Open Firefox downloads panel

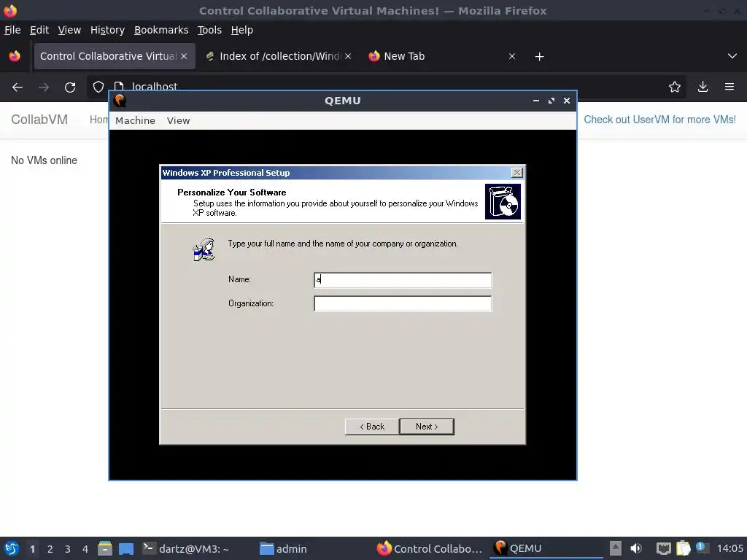coord(703,87)
